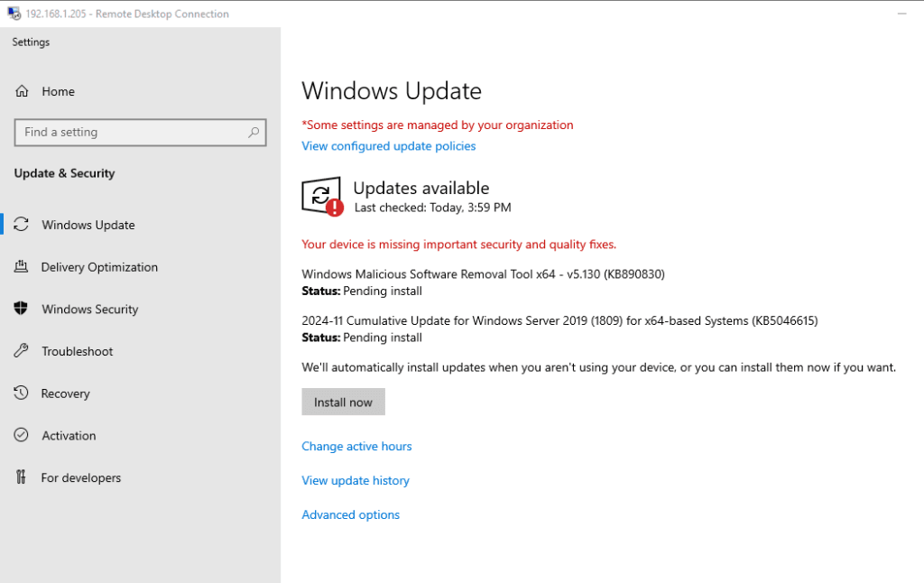Focus the Find a setting search box

[x=140, y=132]
